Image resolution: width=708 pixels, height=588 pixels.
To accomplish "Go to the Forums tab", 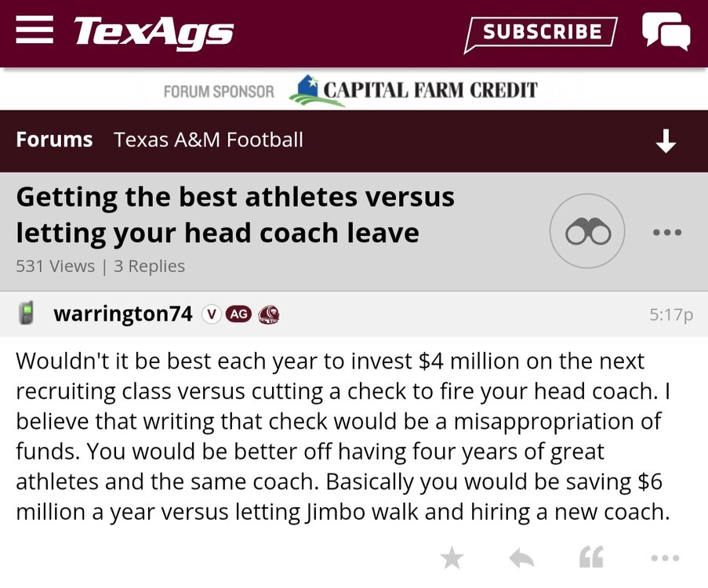I will pos(54,140).
